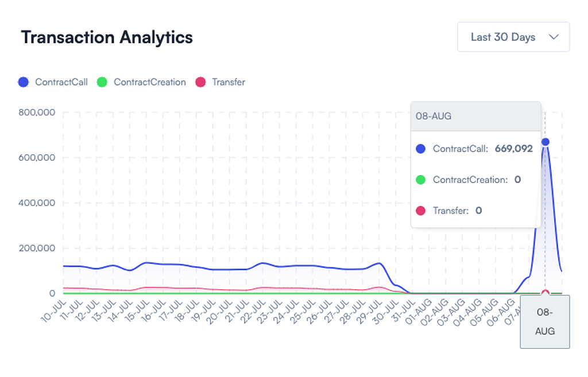Click the Transfer legend label

click(229, 82)
